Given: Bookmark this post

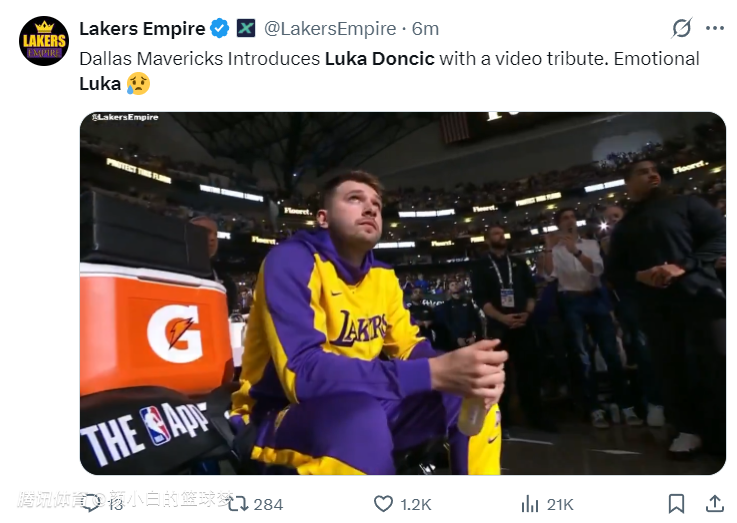Looking at the screenshot, I should click(x=676, y=503).
